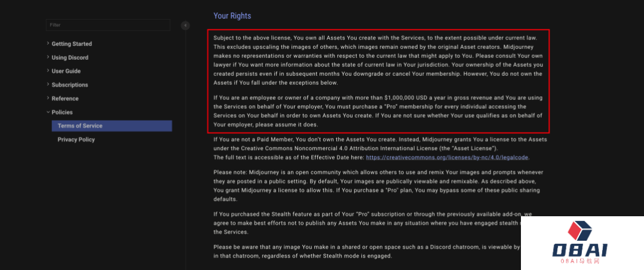Open the Subscriptions section
Viewport: 644px width, 270px height.
point(70,85)
